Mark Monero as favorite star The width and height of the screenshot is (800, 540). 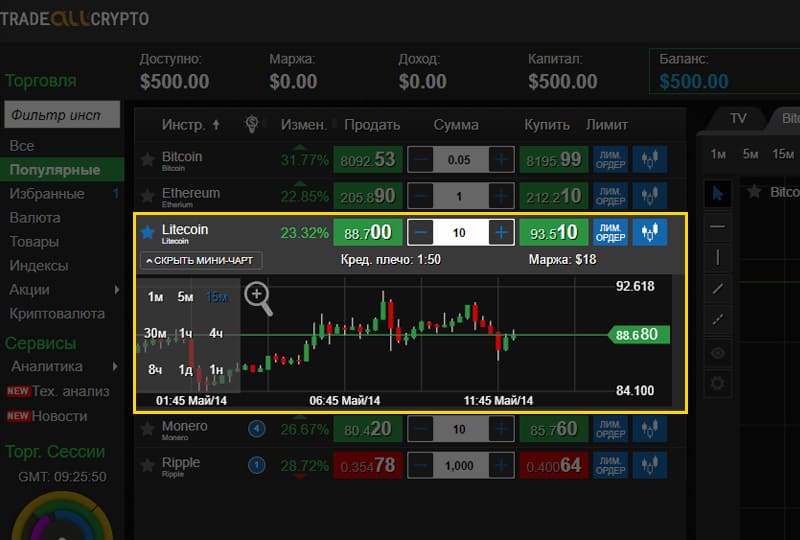(147, 429)
